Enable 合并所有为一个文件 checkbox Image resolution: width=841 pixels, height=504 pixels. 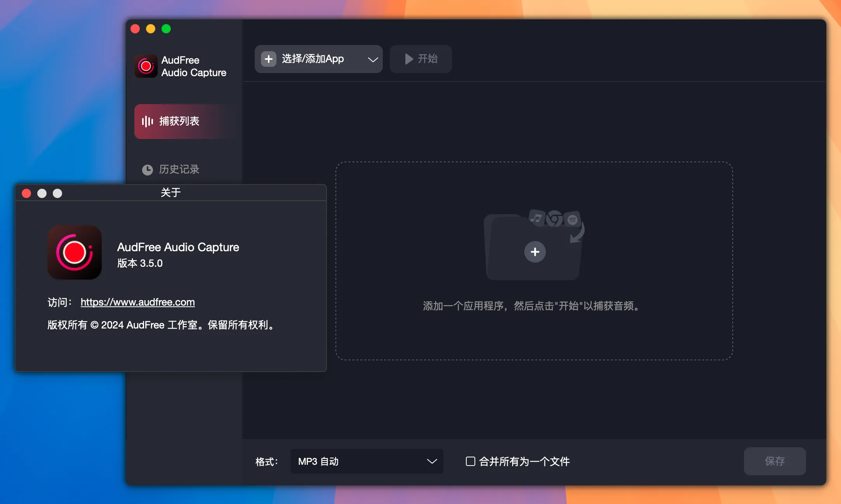(x=470, y=461)
